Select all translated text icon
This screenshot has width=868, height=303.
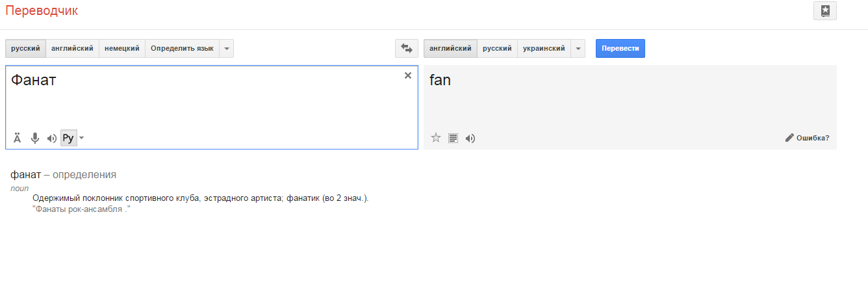(x=453, y=138)
